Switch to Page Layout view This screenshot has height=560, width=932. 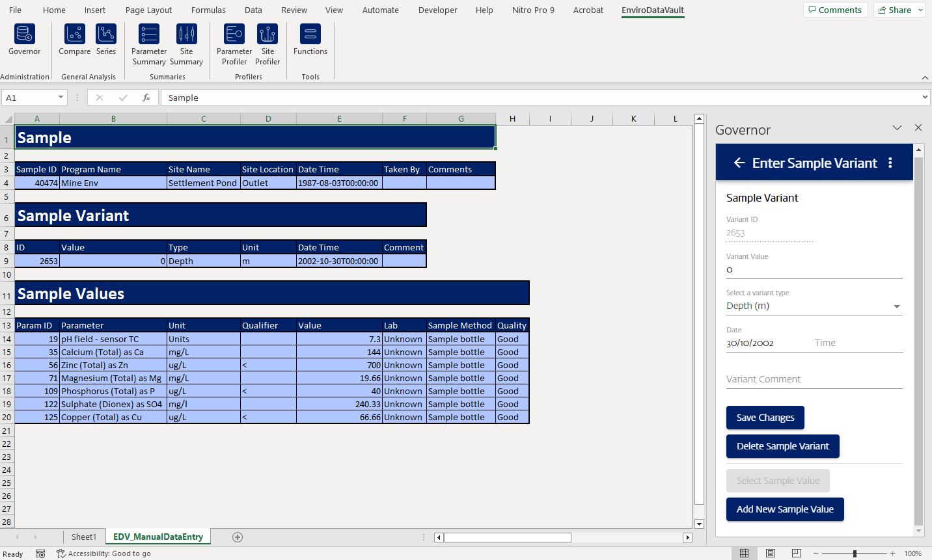coord(771,553)
